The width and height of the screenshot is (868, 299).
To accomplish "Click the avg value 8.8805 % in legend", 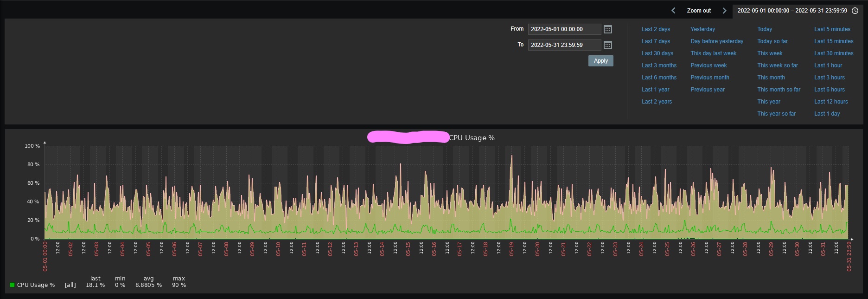I will click(148, 285).
